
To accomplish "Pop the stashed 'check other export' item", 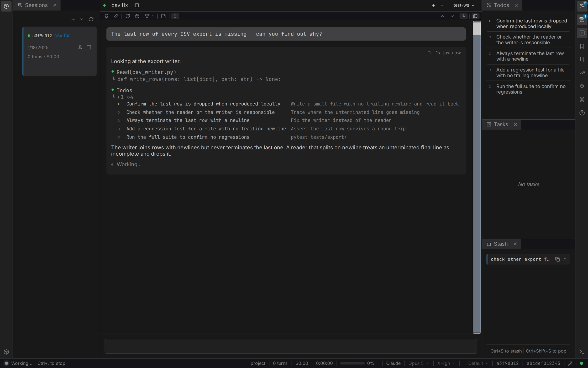I will coord(565,259).
